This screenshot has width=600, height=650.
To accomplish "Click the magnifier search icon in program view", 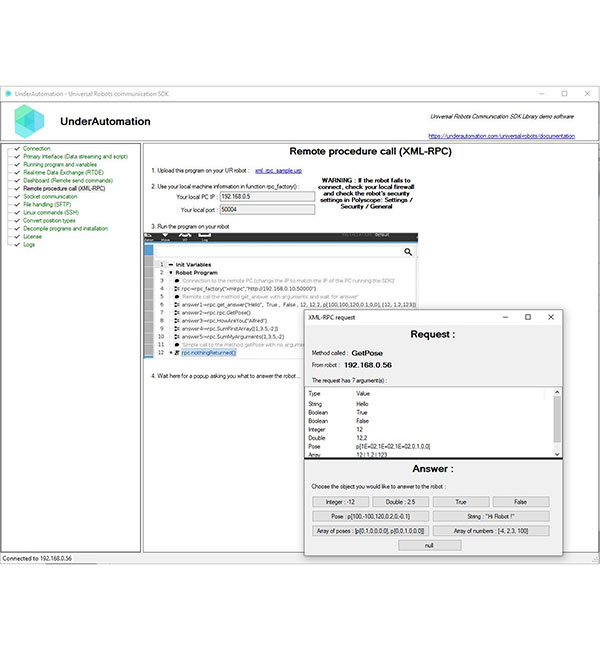I will tap(408, 252).
